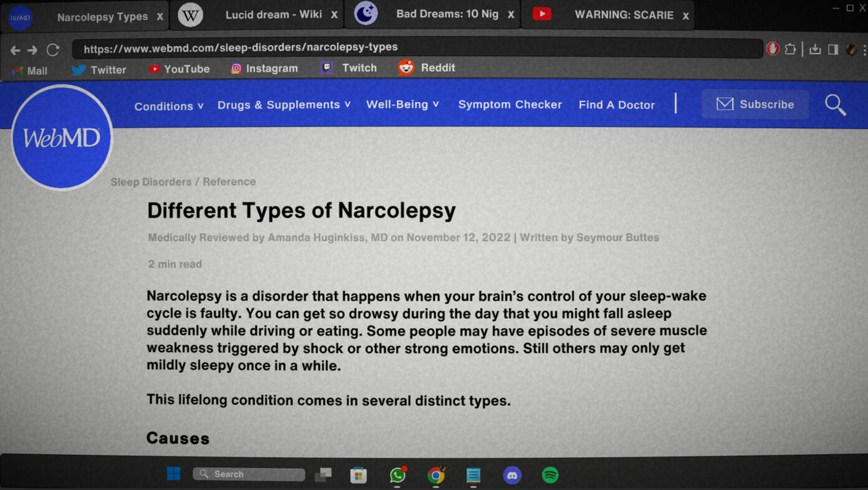Open Spotify from the taskbar
This screenshot has height=490, width=868.
(550, 475)
